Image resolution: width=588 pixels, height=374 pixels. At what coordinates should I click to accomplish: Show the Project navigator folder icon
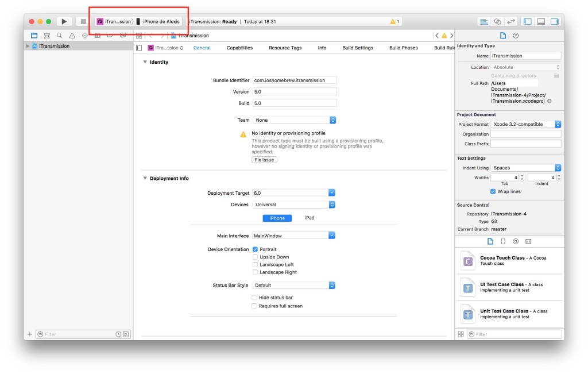click(x=34, y=36)
